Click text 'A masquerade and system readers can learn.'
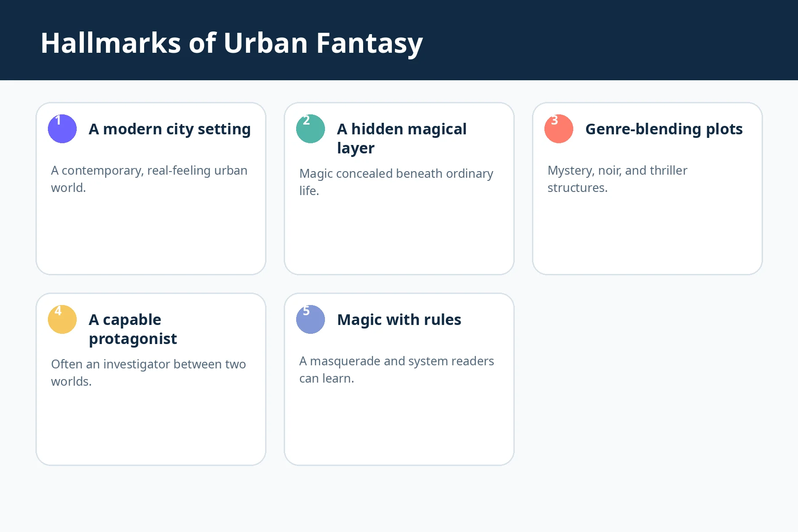This screenshot has width=798, height=532. coord(396,370)
